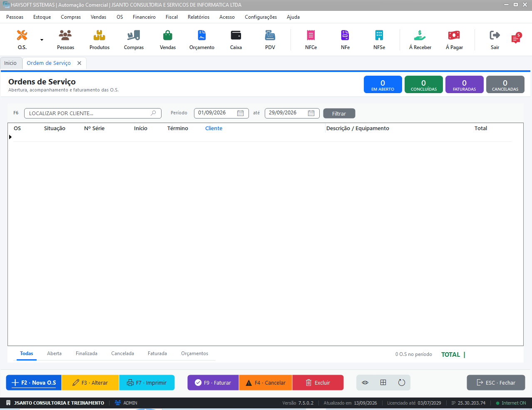532x410 pixels.
Task: Click the Sair exit icon
Action: click(x=495, y=40)
